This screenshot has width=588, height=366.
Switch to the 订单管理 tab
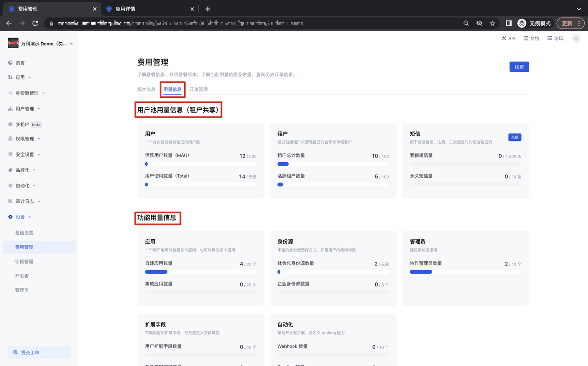(x=198, y=90)
